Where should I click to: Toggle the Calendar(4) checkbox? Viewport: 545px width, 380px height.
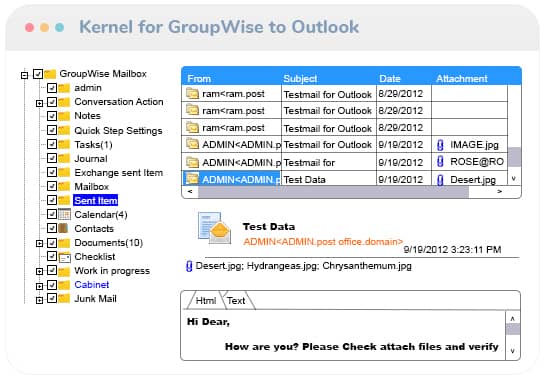point(52,214)
